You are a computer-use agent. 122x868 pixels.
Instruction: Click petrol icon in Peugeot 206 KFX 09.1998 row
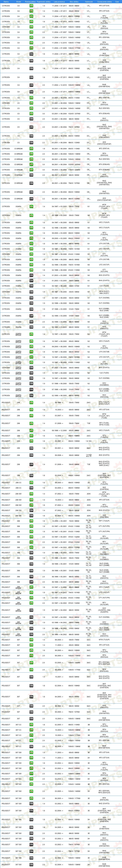[31, 403]
